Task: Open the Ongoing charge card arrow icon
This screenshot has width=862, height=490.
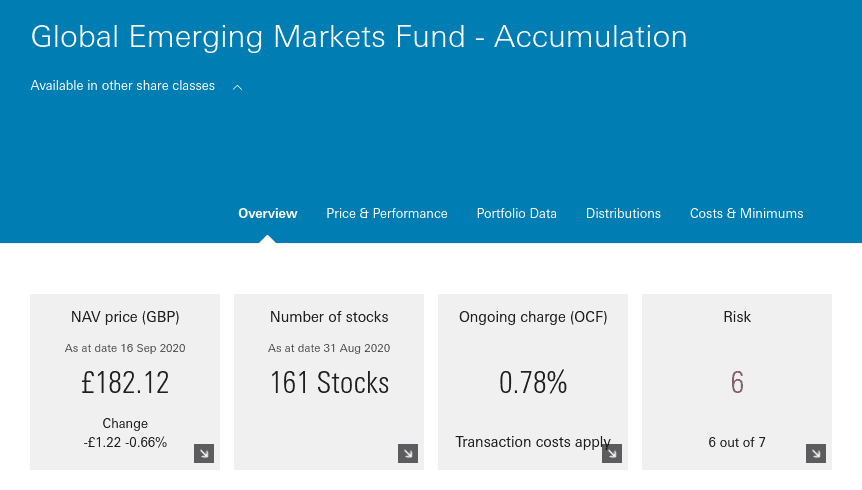Action: coord(612,454)
